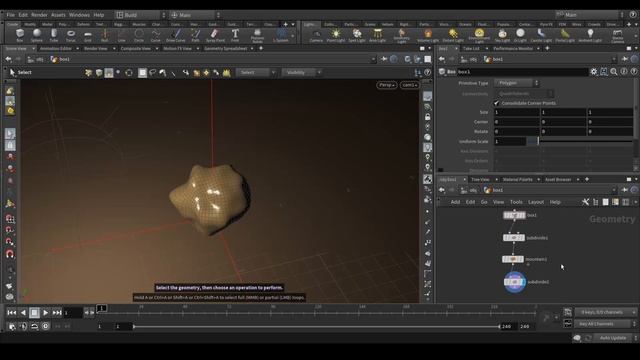640x360 pixels.
Task: Toggle pin on the parameter pane
Action: (x=625, y=59)
